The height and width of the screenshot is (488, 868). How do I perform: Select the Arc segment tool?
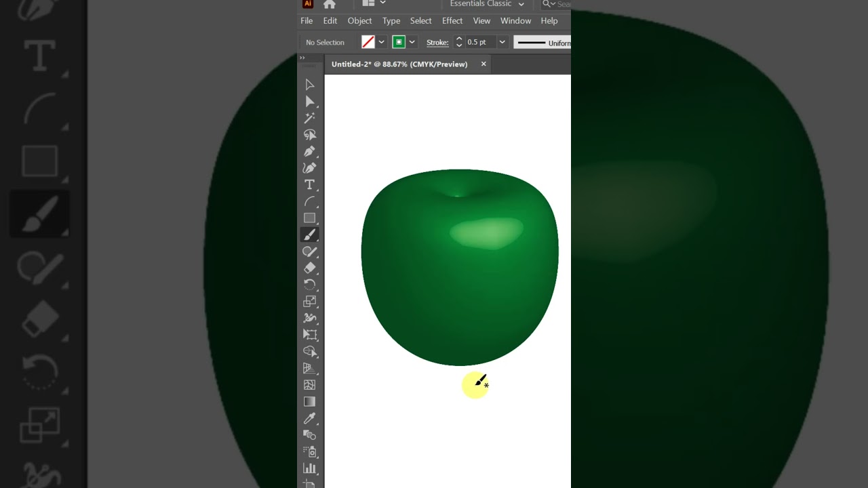(x=309, y=201)
